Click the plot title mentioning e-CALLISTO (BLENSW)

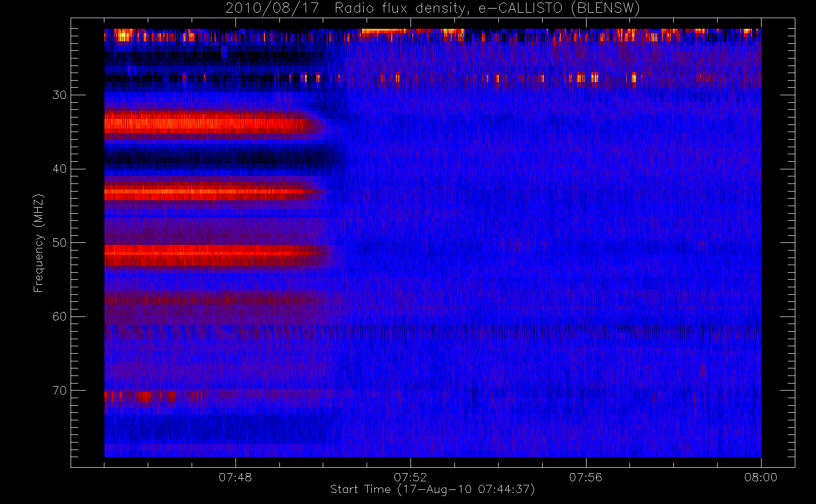[x=433, y=8]
